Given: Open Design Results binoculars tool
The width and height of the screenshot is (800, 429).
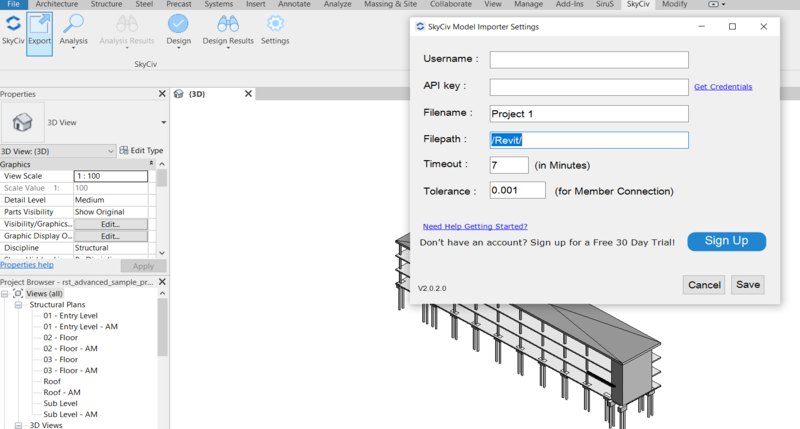Looking at the screenshot, I should (228, 30).
